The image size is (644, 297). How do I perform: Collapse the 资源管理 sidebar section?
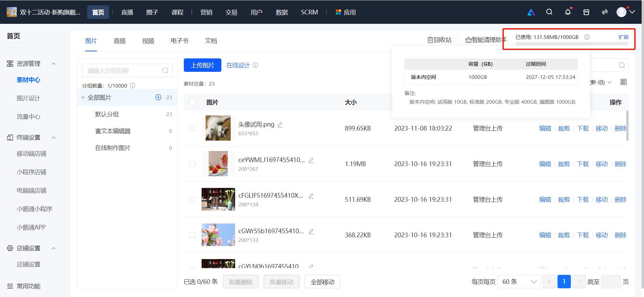pyautogui.click(x=53, y=64)
